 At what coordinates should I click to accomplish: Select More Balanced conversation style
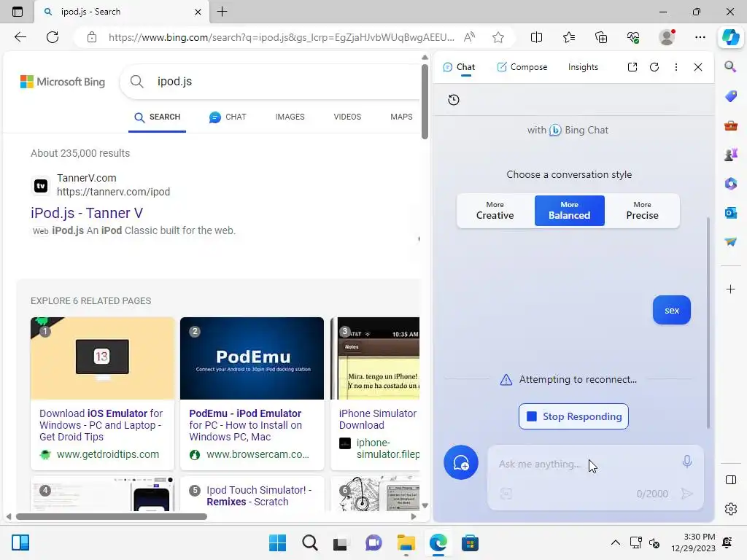[569, 211]
